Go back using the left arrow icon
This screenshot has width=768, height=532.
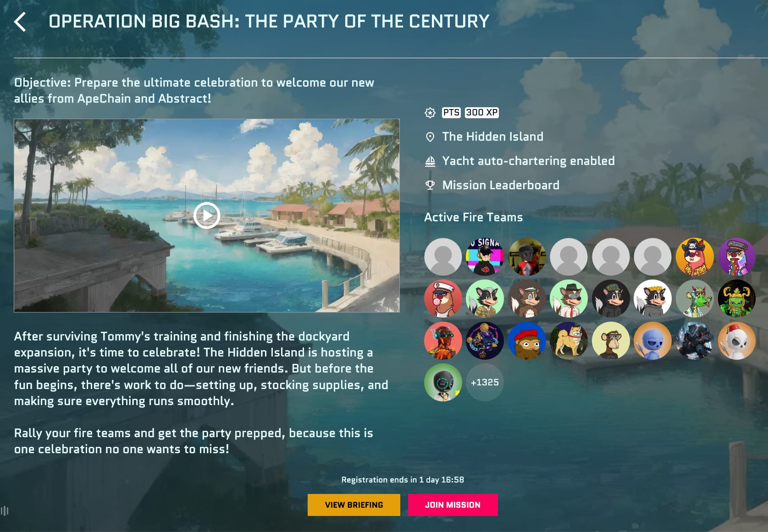(20, 22)
